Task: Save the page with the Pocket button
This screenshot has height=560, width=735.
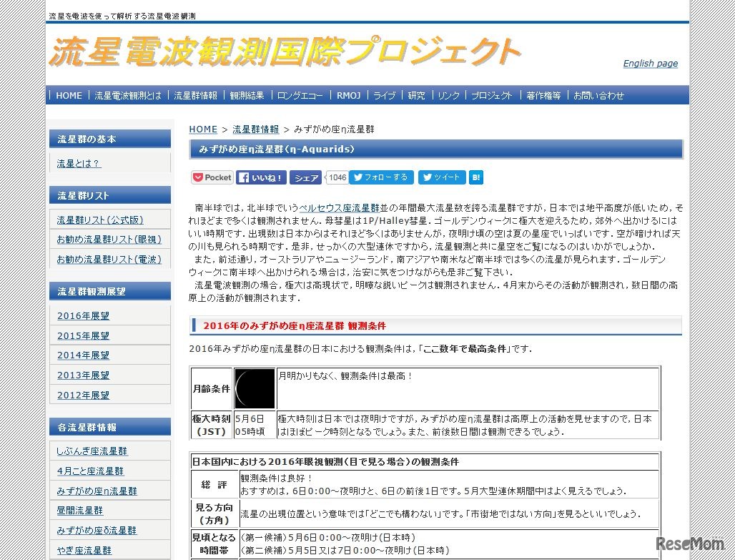Action: pos(211,177)
